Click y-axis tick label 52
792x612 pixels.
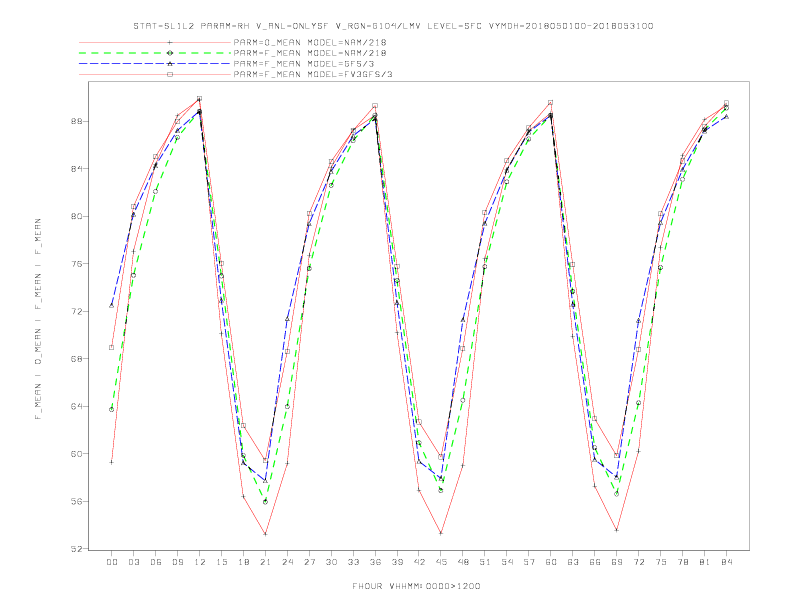[x=77, y=549]
